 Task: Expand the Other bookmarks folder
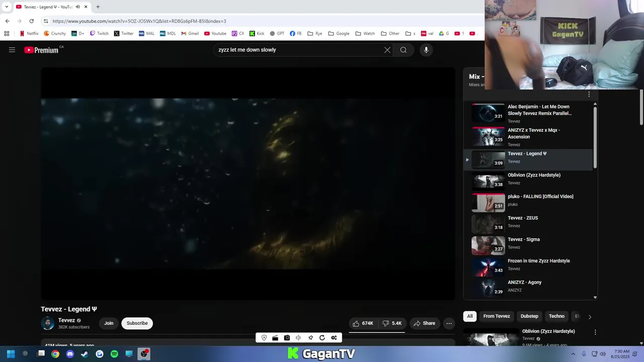pos(390,34)
